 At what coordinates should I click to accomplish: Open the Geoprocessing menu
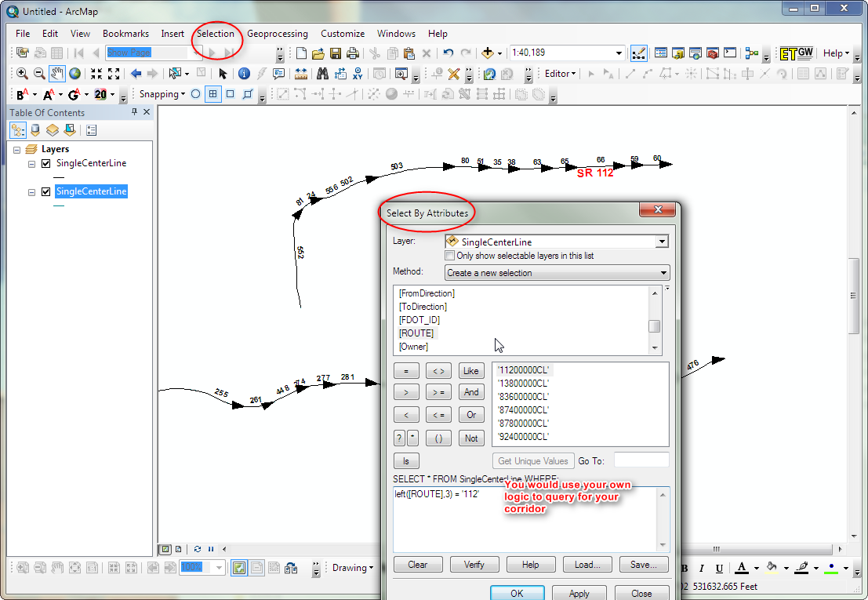tap(278, 34)
